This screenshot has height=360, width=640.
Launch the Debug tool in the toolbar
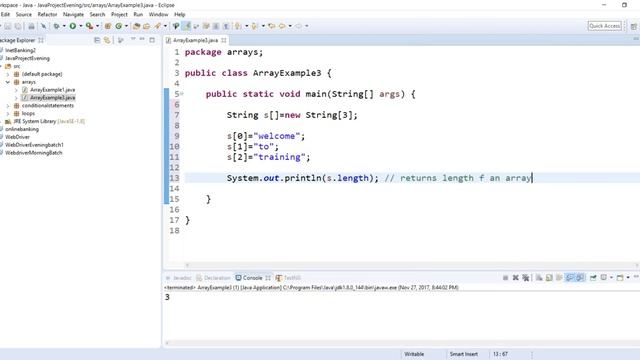coord(56,26)
